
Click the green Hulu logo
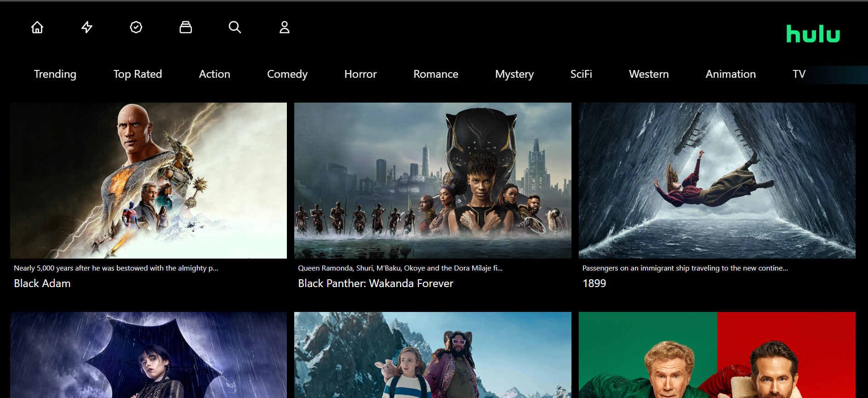pos(813,34)
